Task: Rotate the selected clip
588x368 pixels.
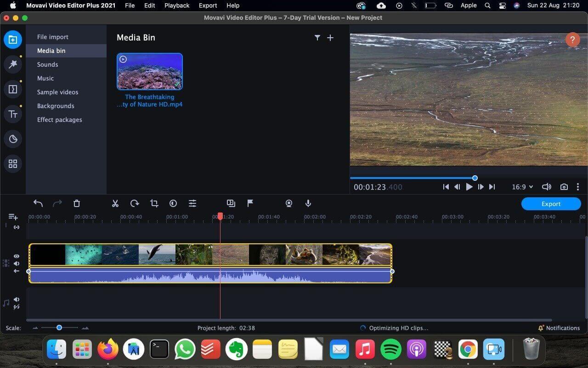Action: (x=135, y=203)
